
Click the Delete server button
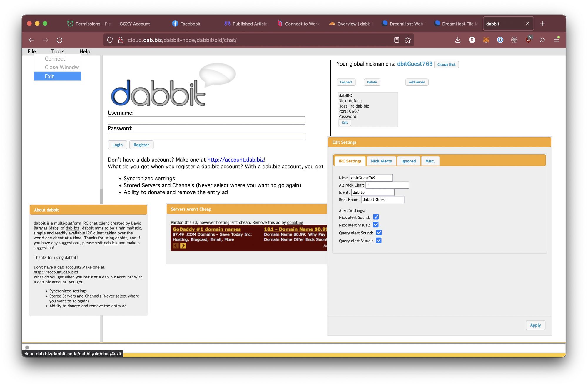(372, 82)
